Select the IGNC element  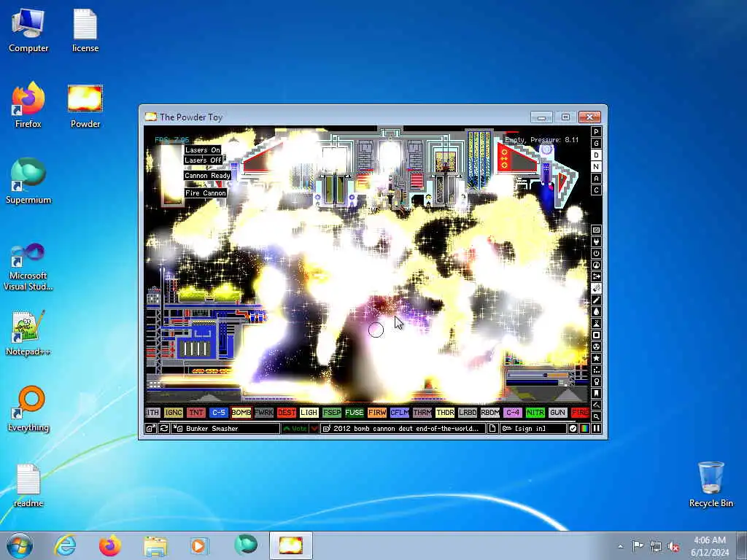click(174, 413)
